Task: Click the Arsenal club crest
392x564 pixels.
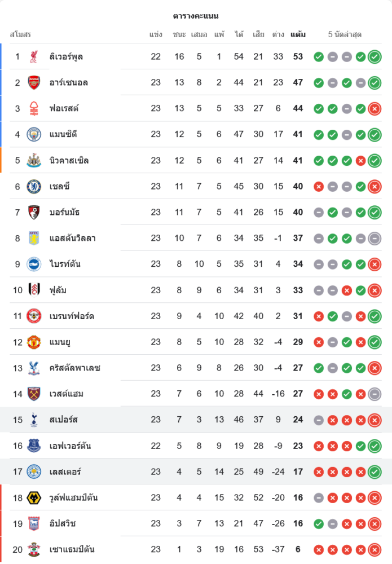Action: point(34,82)
